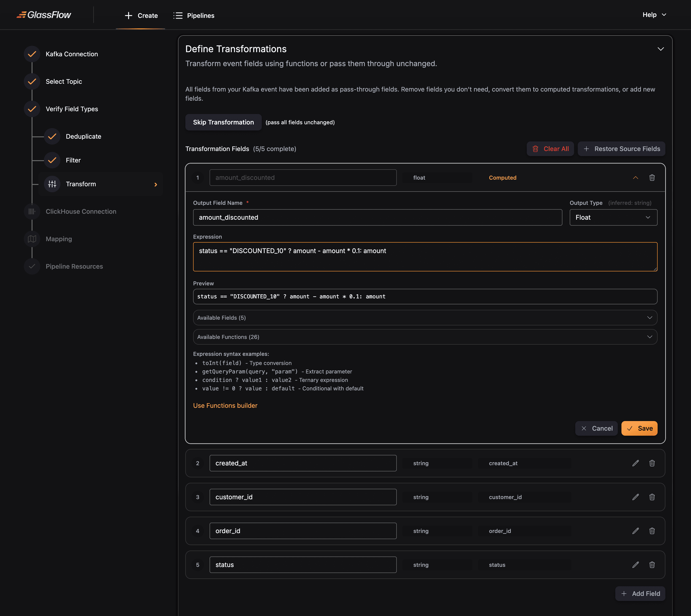The width and height of the screenshot is (691, 616).
Task: Open the Transform step with sliders icon
Action: [52, 184]
